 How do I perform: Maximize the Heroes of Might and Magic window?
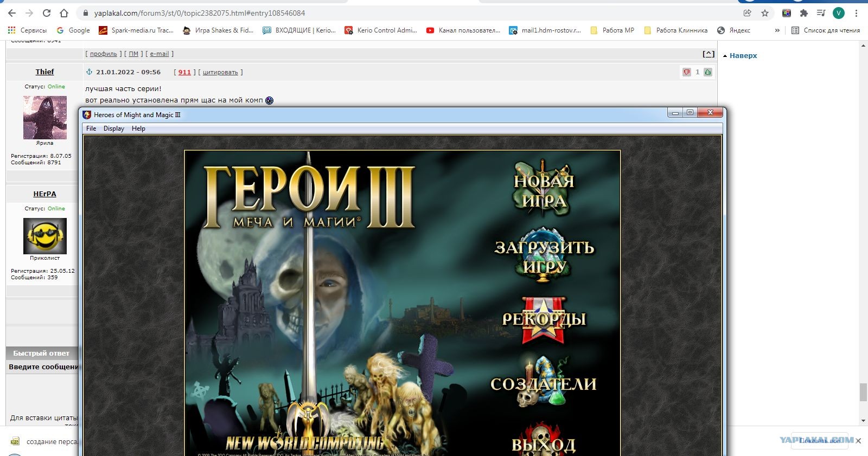690,113
